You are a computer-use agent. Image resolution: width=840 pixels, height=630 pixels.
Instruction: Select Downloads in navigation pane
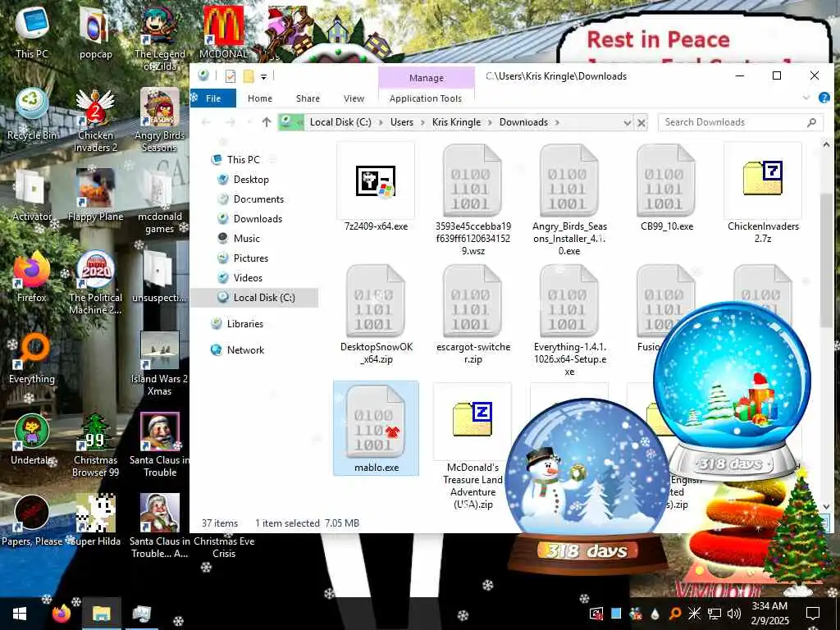[257, 218]
